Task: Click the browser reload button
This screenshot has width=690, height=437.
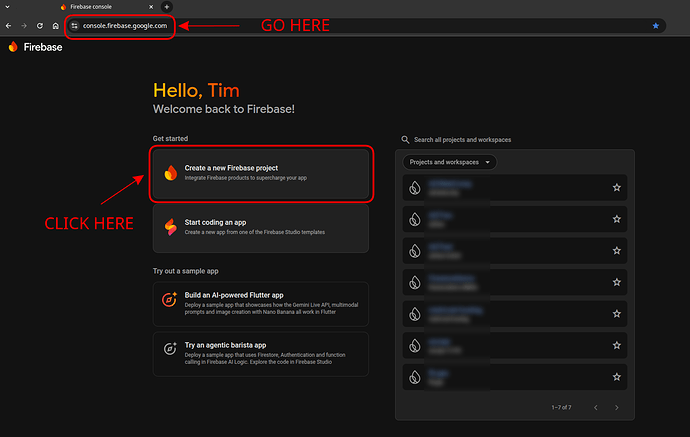Action: coord(39,25)
